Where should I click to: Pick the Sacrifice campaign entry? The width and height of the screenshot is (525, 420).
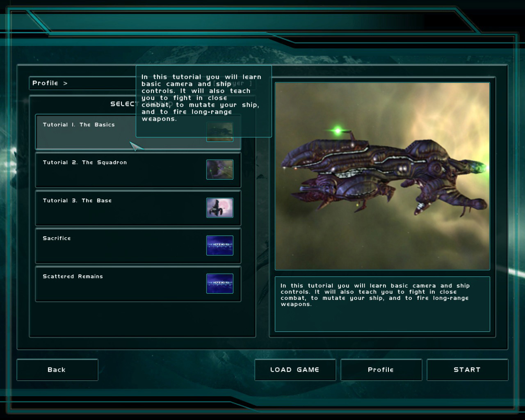tap(138, 246)
